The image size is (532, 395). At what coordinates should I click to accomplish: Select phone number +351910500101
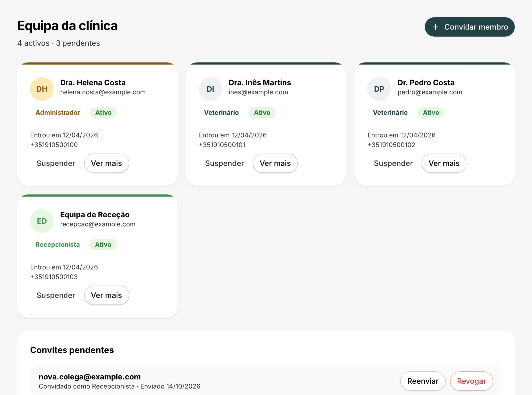pos(222,145)
